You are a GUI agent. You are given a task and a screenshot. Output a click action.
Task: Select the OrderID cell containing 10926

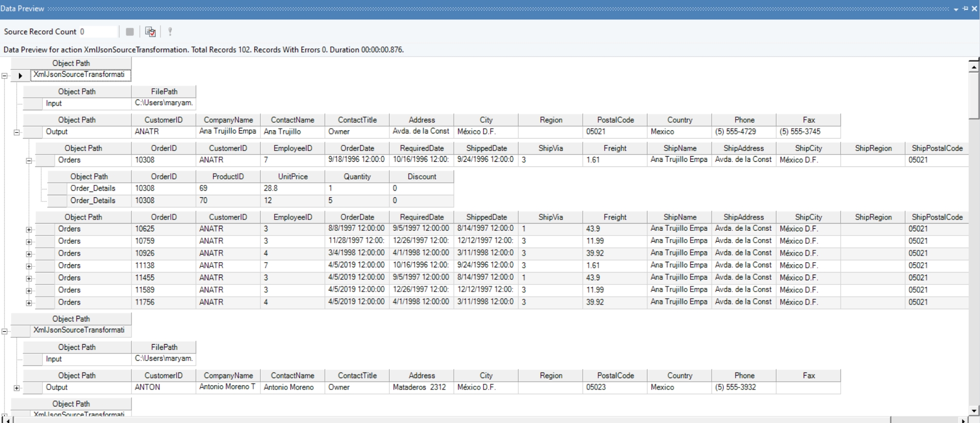[163, 253]
